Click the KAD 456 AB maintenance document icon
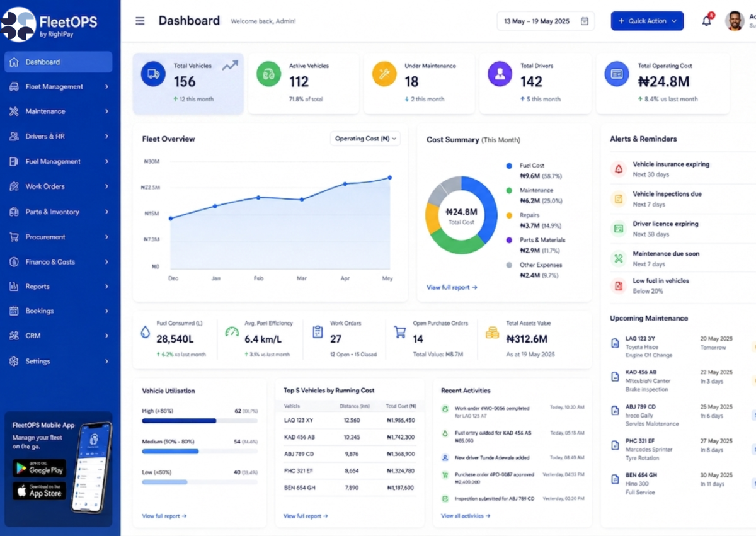Viewport: 756px width, 536px height. point(616,377)
